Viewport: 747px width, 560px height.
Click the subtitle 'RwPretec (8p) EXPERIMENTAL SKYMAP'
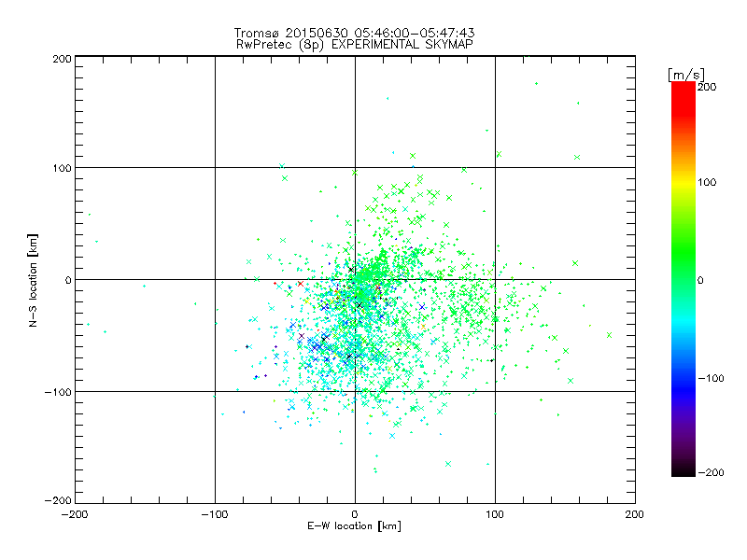point(355,45)
